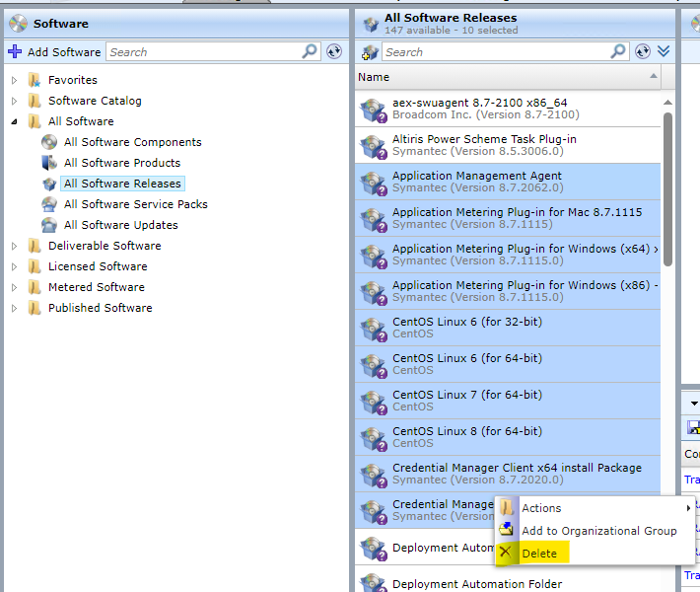Select Credential Manager Client x64 install Package
Image resolution: width=700 pixels, height=592 pixels.
pos(508,474)
